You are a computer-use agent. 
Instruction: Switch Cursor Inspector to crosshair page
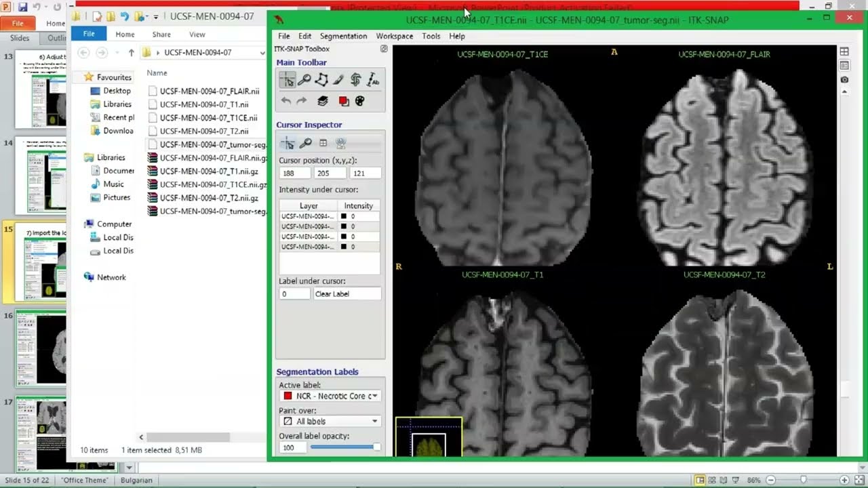click(x=288, y=143)
